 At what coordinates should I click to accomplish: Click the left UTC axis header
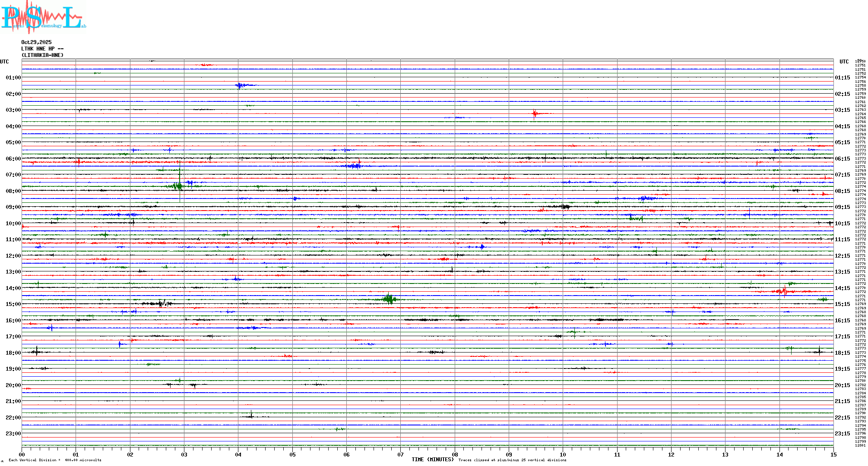tap(4, 62)
